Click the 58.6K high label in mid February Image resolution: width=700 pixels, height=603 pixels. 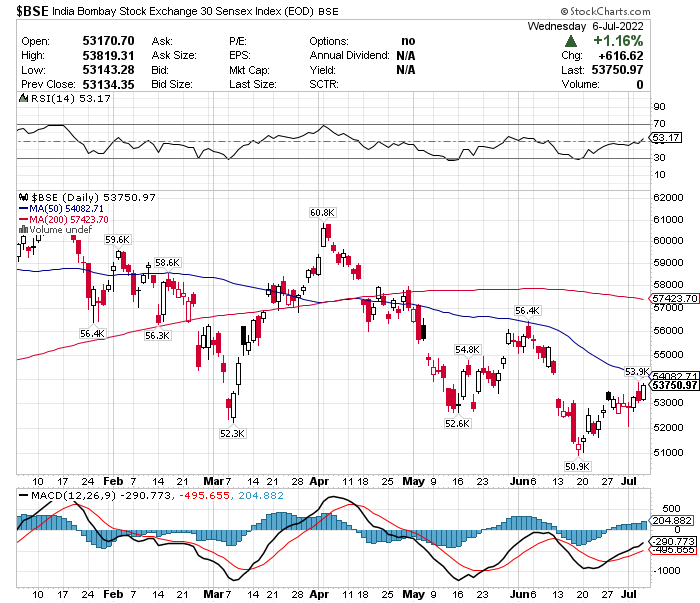click(167, 262)
